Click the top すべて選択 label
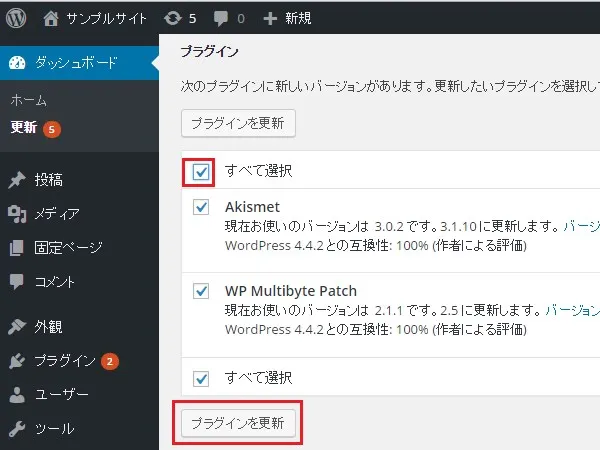 258,171
